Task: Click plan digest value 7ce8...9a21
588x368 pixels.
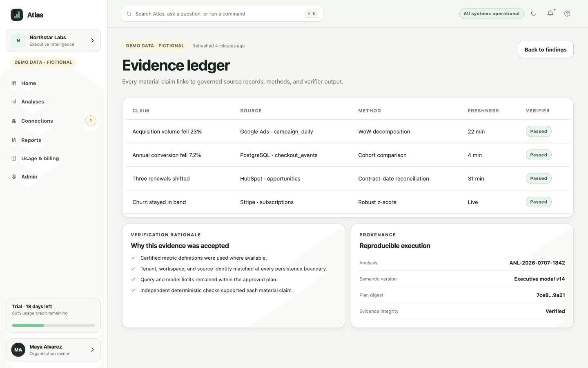Action: click(550, 295)
